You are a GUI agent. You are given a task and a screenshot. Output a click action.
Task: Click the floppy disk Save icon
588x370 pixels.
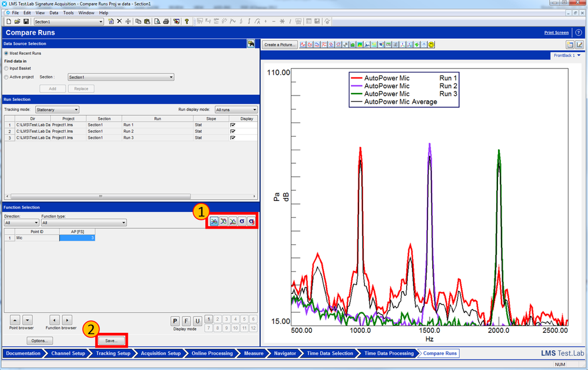[x=26, y=22]
